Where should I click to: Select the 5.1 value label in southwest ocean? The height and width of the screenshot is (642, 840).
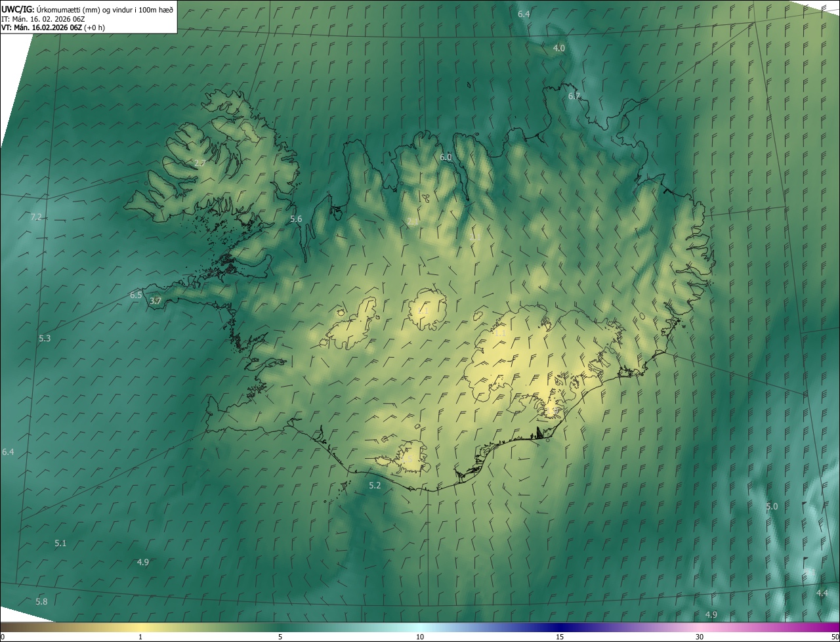pos(60,544)
